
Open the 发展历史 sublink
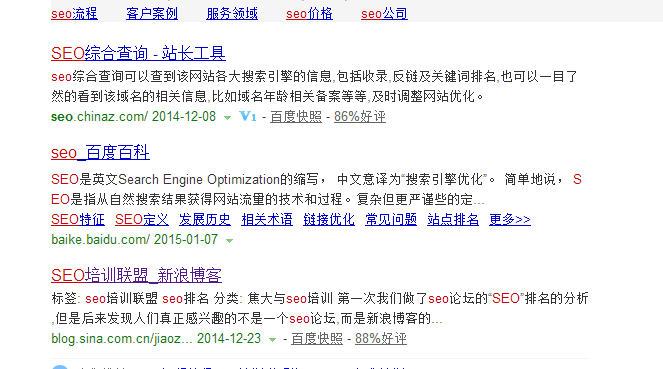tap(205, 219)
